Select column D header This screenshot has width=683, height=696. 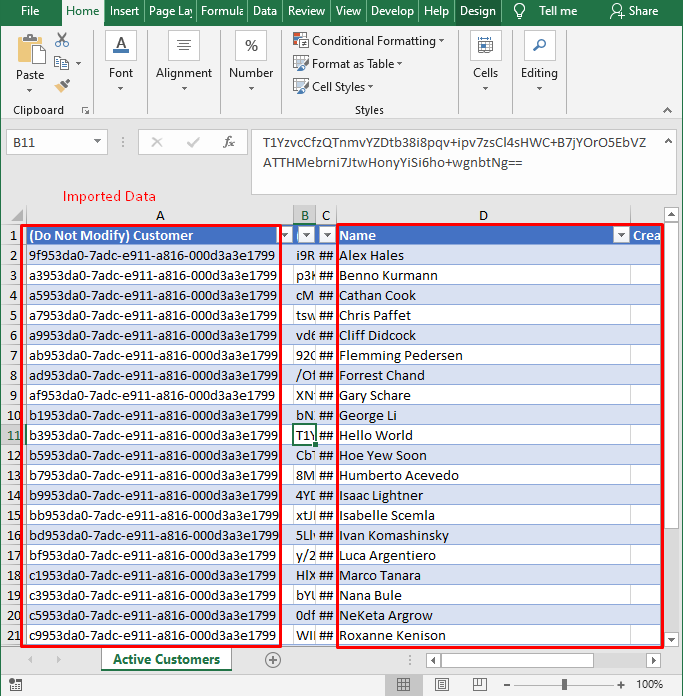click(483, 216)
